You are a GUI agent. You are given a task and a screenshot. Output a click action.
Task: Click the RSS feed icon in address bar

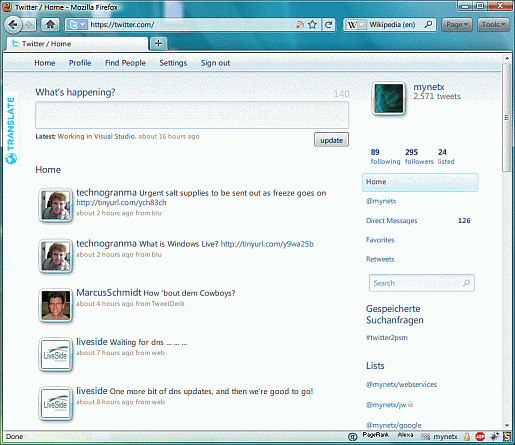[x=300, y=24]
